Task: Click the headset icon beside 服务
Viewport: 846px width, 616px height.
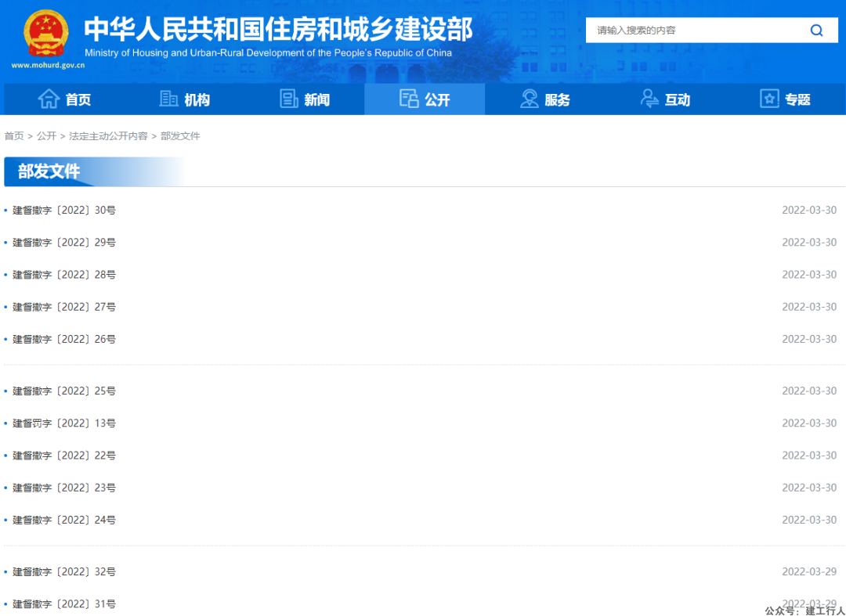Action: pos(530,99)
